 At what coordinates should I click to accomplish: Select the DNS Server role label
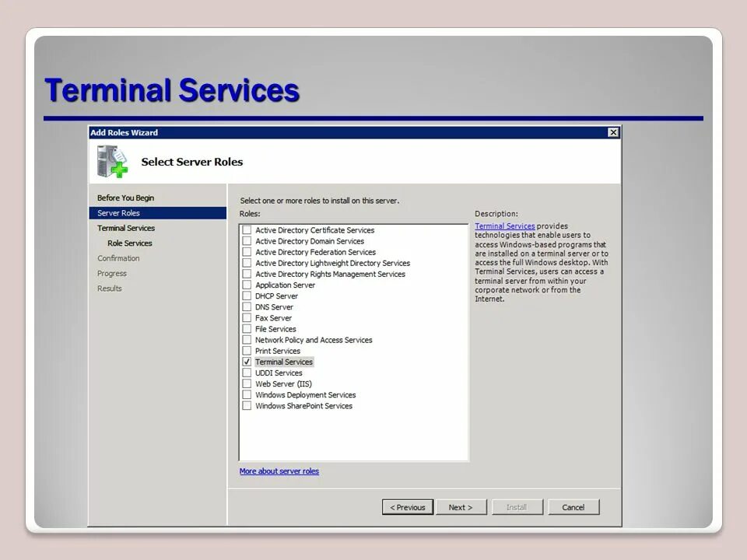click(274, 306)
